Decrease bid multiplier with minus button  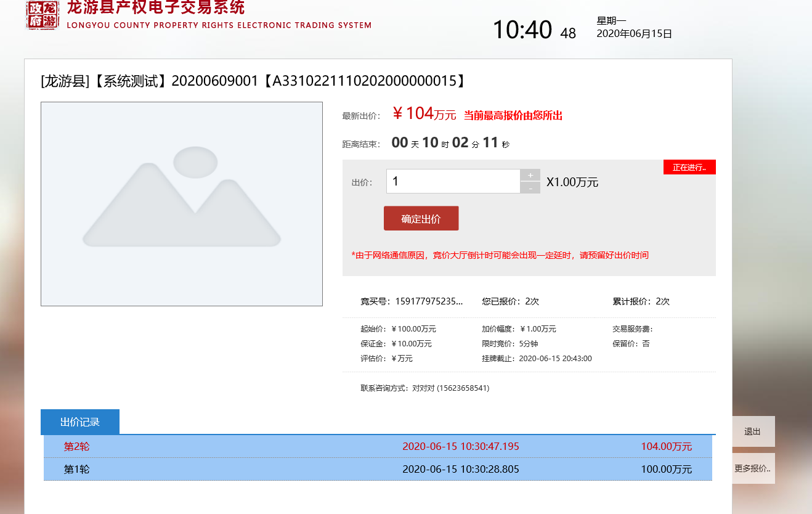pos(530,188)
